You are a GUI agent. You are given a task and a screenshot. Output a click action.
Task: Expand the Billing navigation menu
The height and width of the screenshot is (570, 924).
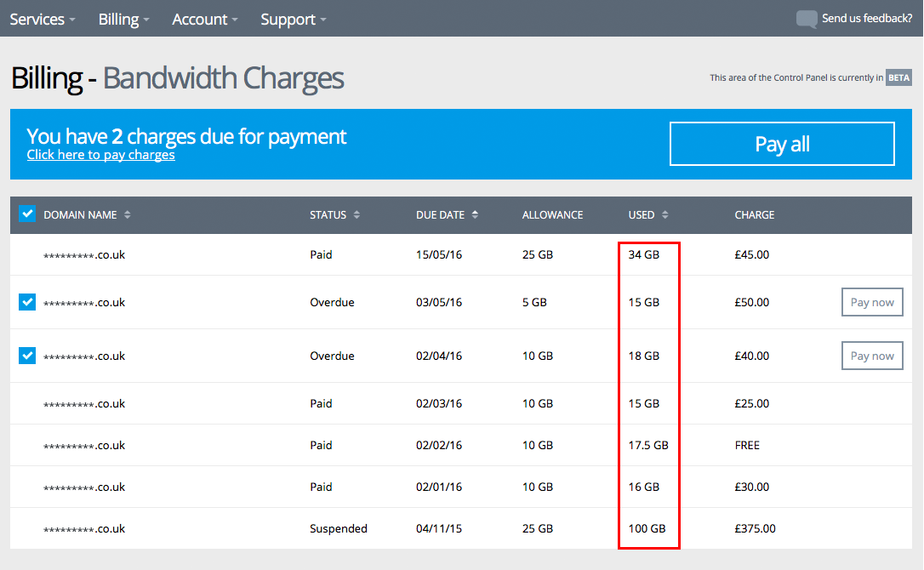pyautogui.click(x=123, y=19)
